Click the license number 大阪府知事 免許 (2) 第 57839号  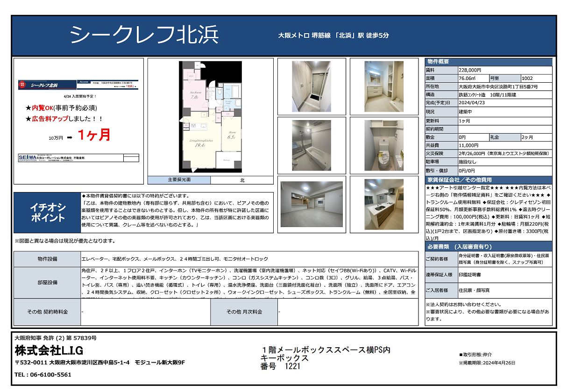click(56, 338)
